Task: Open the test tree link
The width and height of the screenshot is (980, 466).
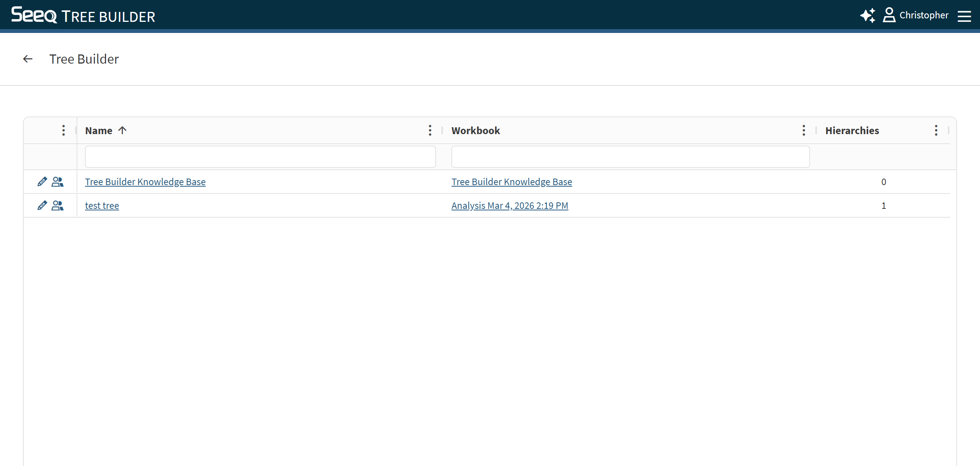Action: point(102,206)
